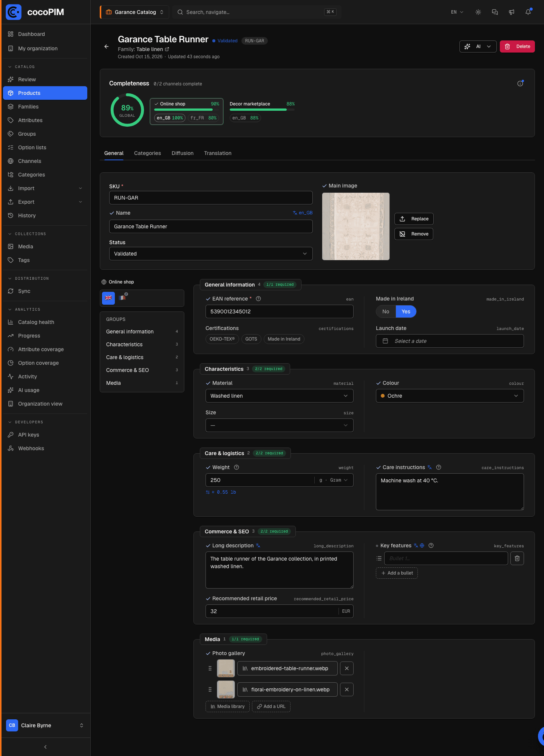
Task: Open the Garance Catalog switcher
Action: click(x=135, y=12)
